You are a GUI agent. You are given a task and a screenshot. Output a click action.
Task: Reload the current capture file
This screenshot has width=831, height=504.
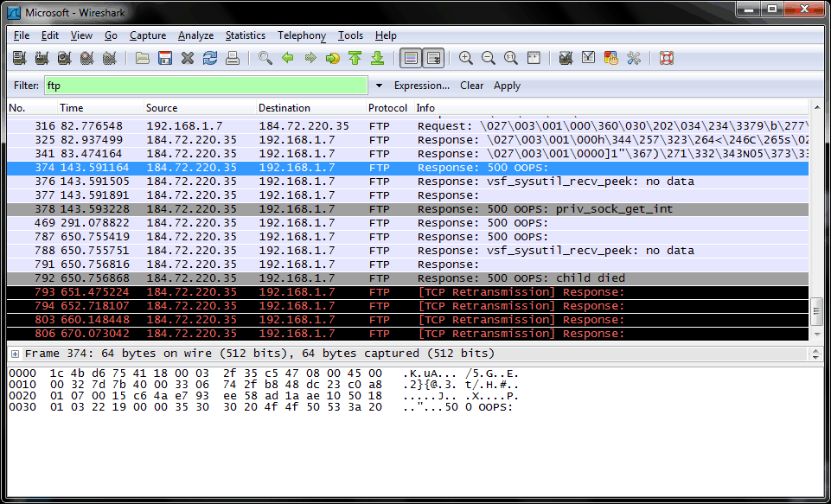pyautogui.click(x=210, y=58)
